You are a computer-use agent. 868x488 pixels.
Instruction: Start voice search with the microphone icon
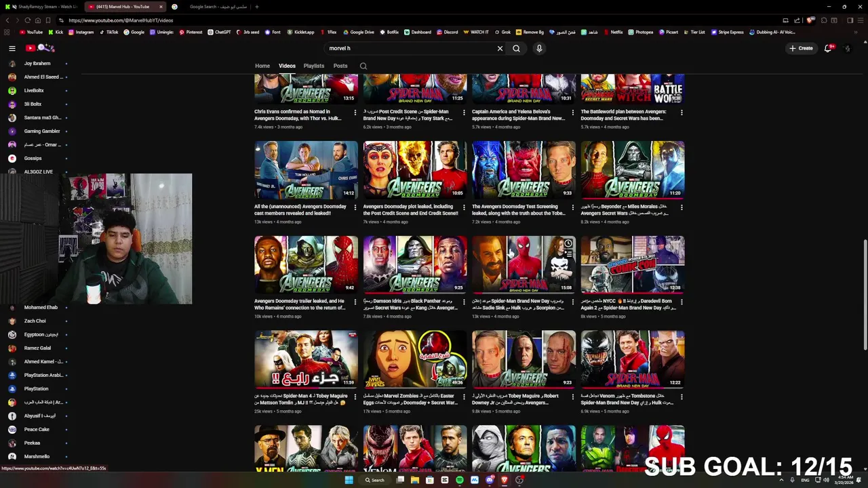coord(539,48)
